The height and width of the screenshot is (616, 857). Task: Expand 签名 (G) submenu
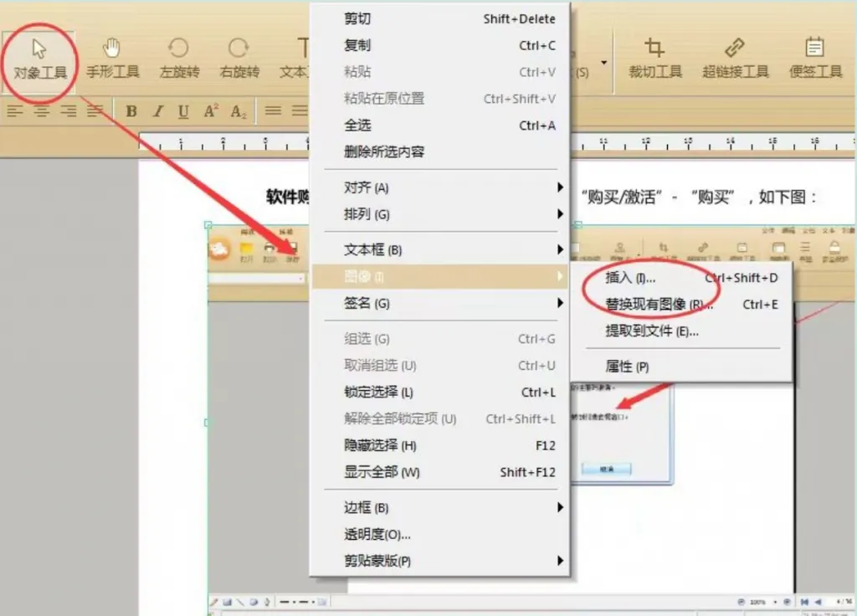(x=440, y=303)
